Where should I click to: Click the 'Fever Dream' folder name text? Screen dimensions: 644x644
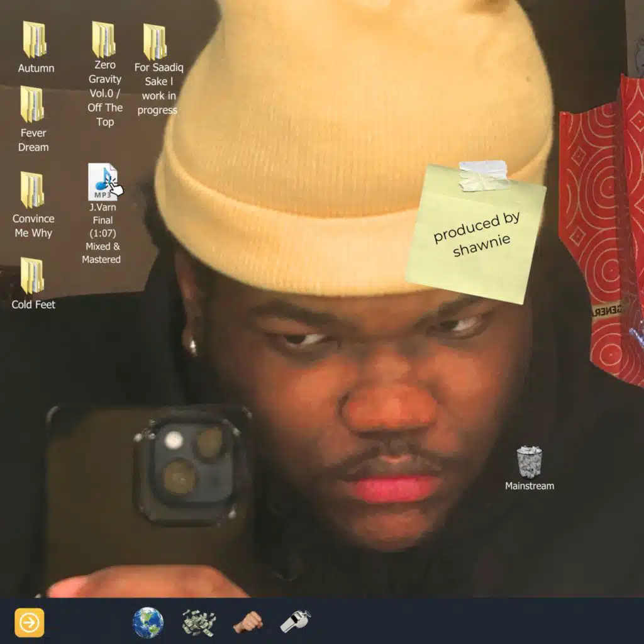pyautogui.click(x=33, y=140)
